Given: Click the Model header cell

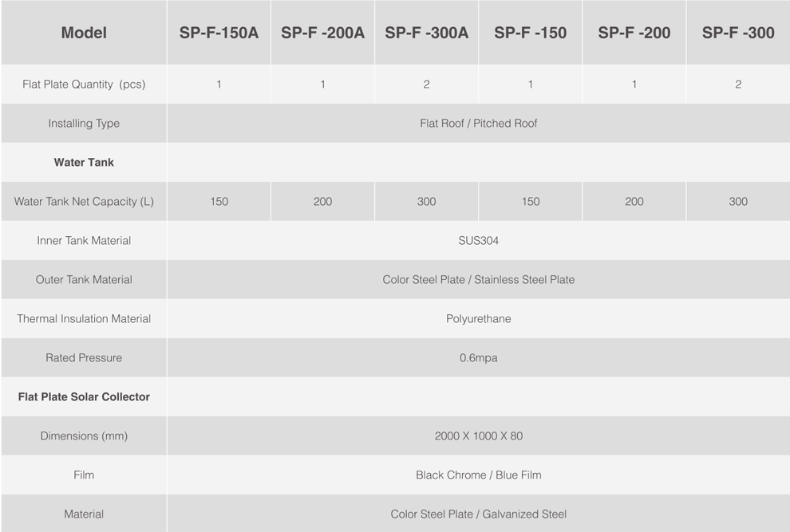Looking at the screenshot, I should 84,33.
